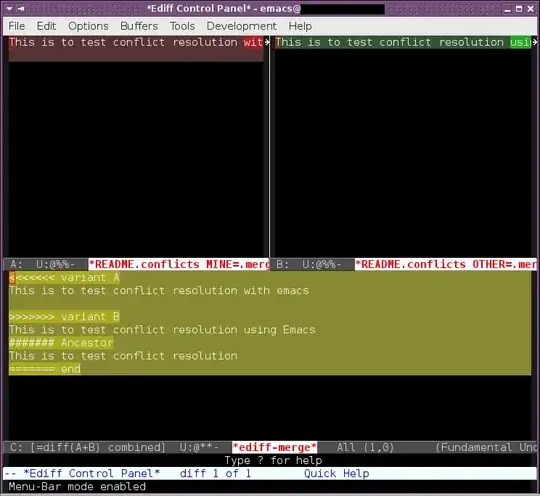Click the README.conflicts MINE buffer name
This screenshot has width=540, height=496.
click(x=179, y=265)
